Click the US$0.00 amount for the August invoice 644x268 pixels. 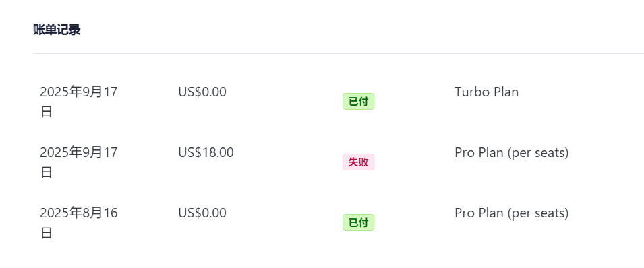[x=202, y=213]
